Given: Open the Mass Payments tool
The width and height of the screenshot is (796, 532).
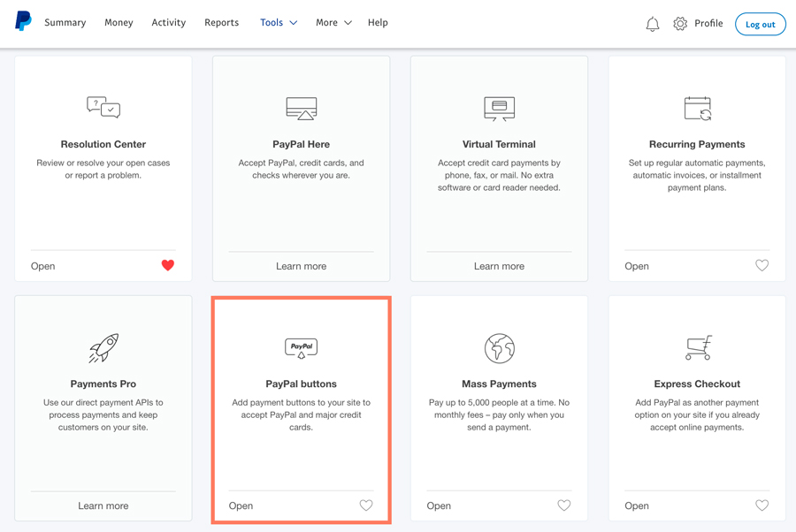Looking at the screenshot, I should pyautogui.click(x=439, y=505).
